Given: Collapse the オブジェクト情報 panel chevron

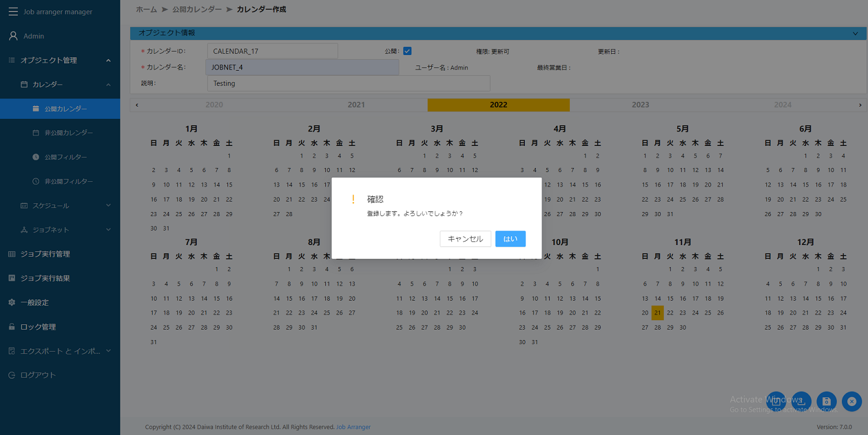Looking at the screenshot, I should [x=855, y=34].
